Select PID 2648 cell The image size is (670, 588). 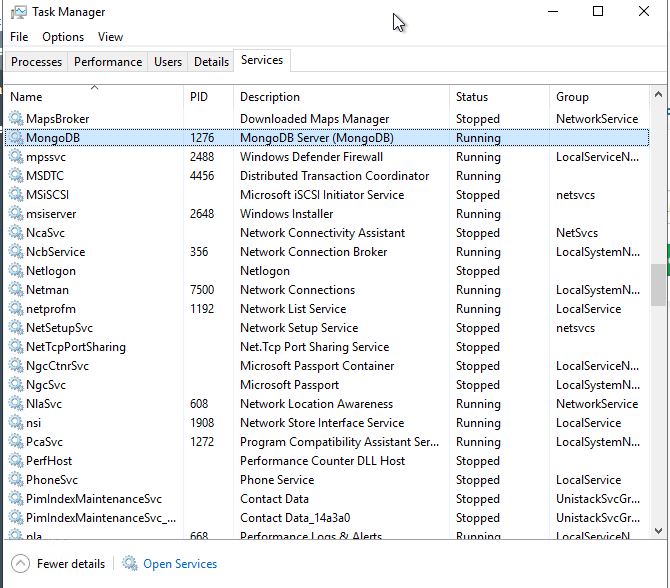(x=202, y=214)
